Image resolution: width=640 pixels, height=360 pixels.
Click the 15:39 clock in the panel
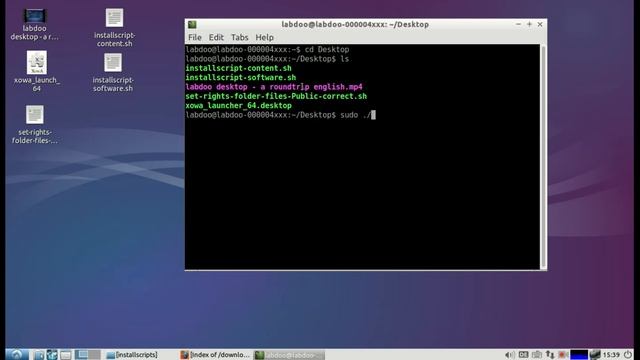tap(611, 355)
